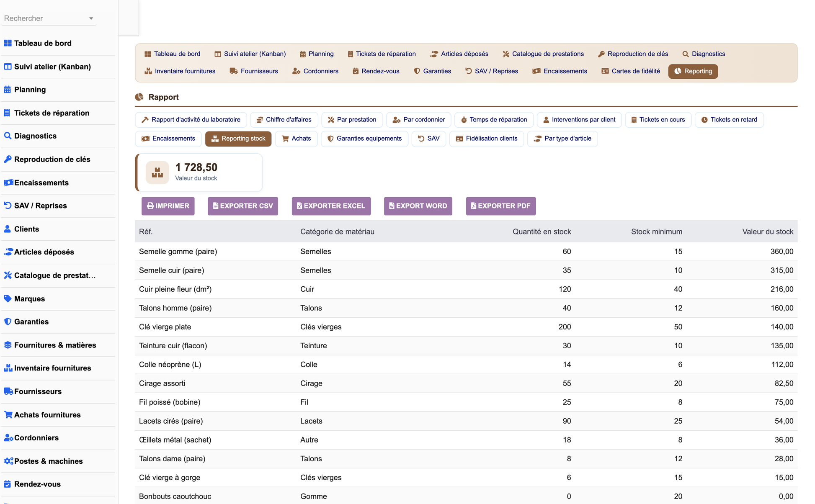Switch to Garanties equipements tab

point(364,139)
